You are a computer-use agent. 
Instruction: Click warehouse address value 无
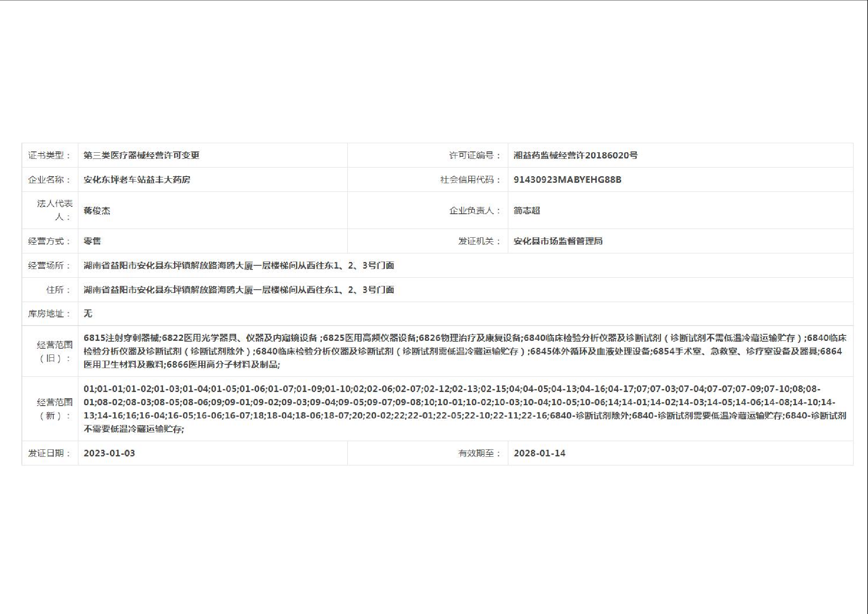[x=88, y=314]
